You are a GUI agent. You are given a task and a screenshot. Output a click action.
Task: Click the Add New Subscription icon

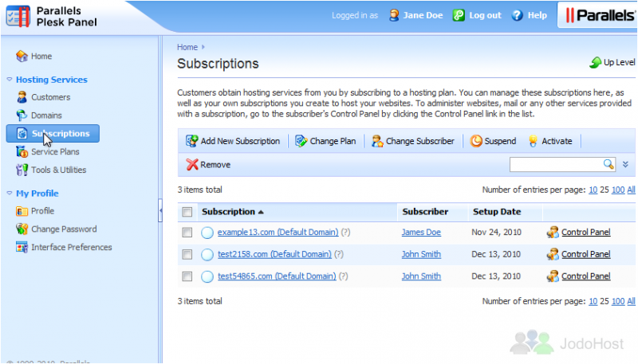pyautogui.click(x=191, y=141)
